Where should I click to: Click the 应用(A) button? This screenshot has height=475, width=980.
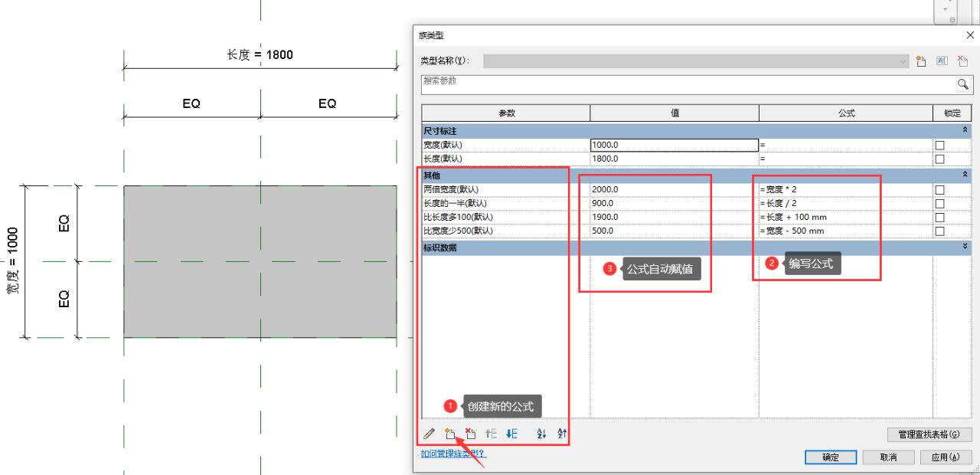(x=946, y=457)
